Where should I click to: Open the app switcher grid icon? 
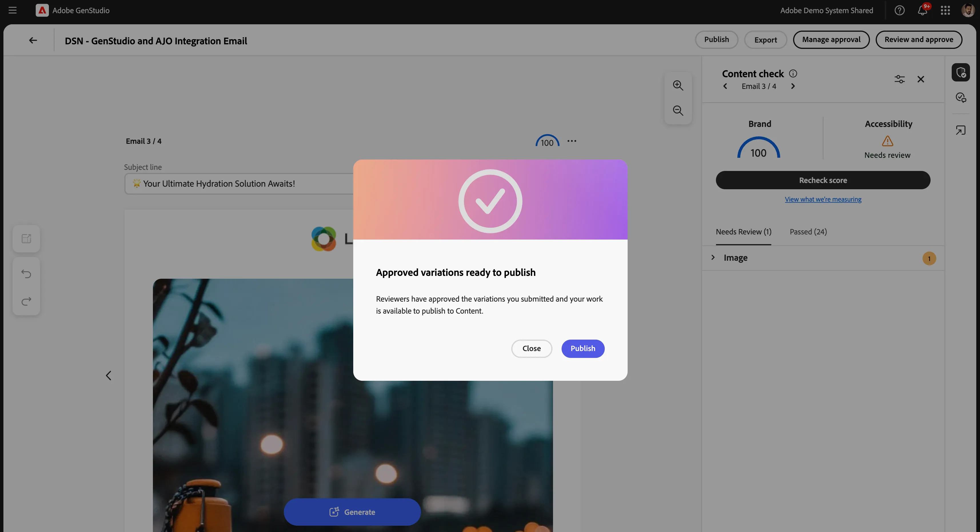945,10
